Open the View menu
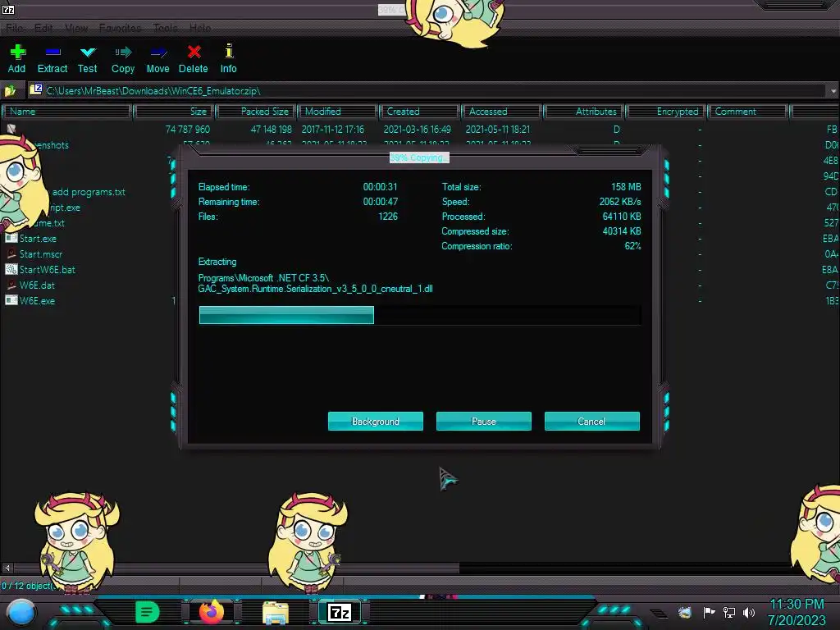 [x=76, y=28]
